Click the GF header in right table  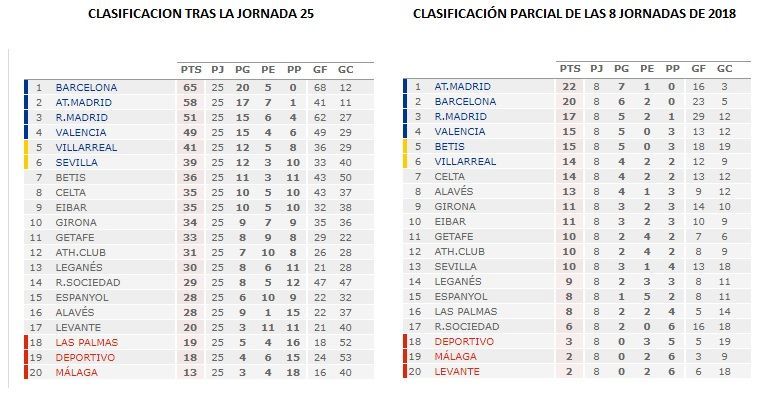coord(698,69)
